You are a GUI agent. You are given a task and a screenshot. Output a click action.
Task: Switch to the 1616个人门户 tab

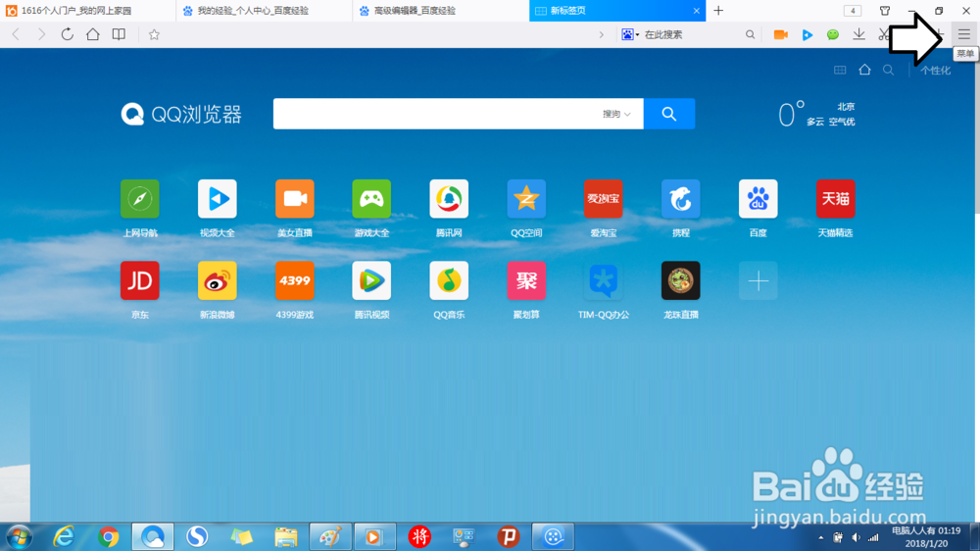click(x=87, y=11)
